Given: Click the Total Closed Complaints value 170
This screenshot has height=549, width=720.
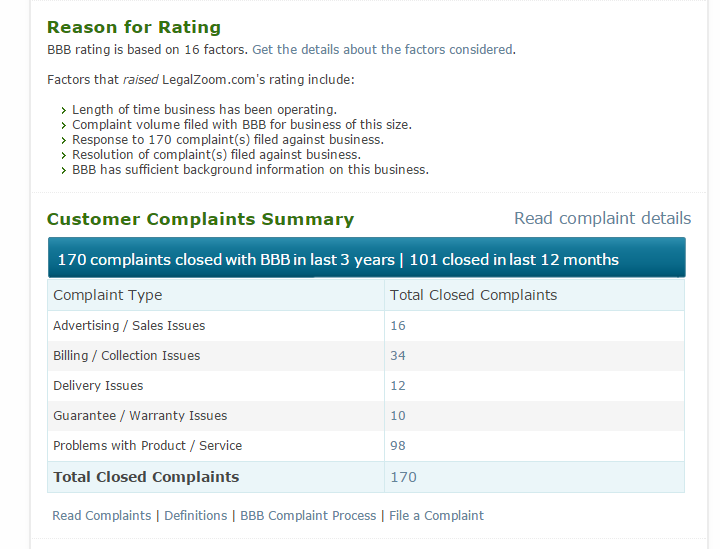Looking at the screenshot, I should [x=403, y=477].
